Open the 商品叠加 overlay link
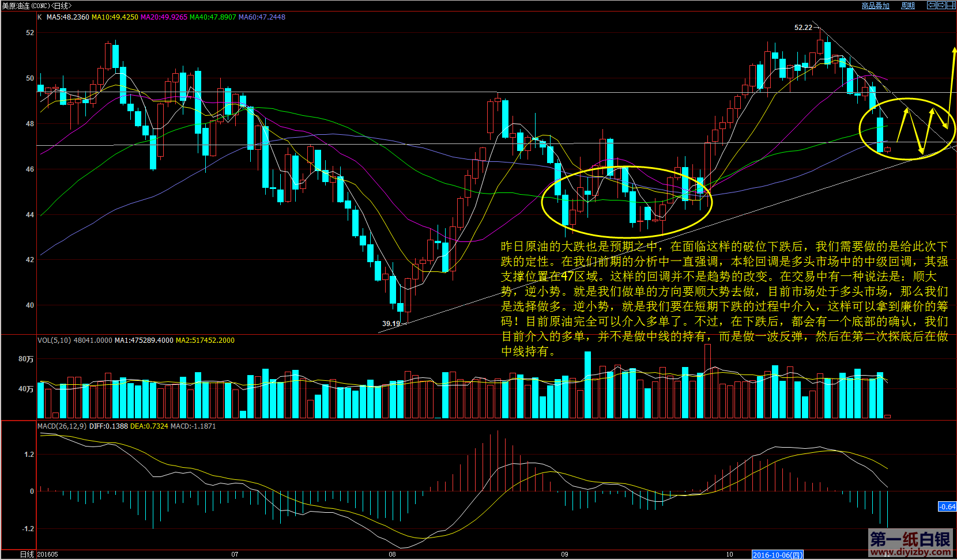 point(875,6)
